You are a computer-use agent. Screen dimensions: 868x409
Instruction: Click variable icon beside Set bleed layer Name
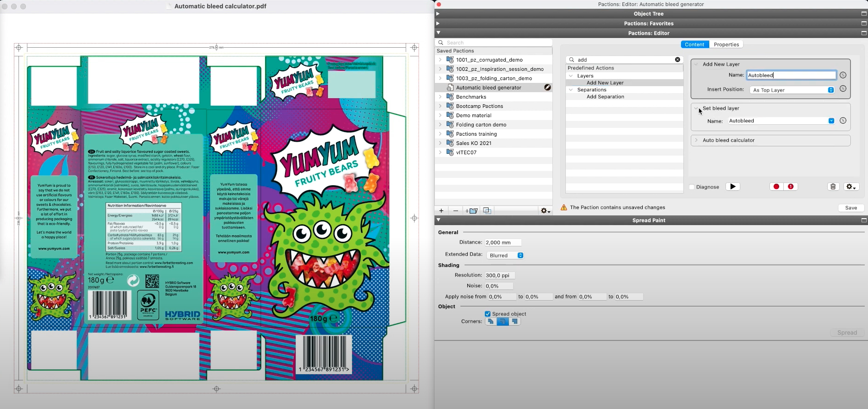pos(843,120)
